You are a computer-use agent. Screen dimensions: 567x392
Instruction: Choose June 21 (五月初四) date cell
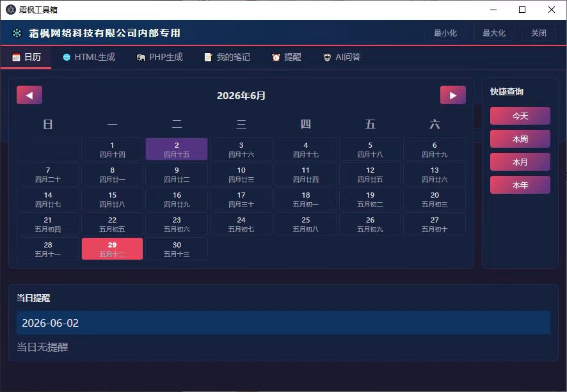coord(48,224)
